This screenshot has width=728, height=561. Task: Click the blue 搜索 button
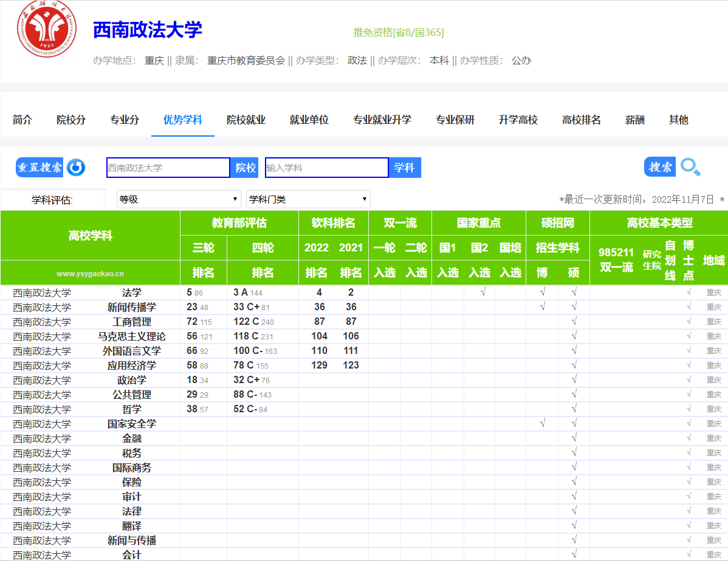click(660, 167)
